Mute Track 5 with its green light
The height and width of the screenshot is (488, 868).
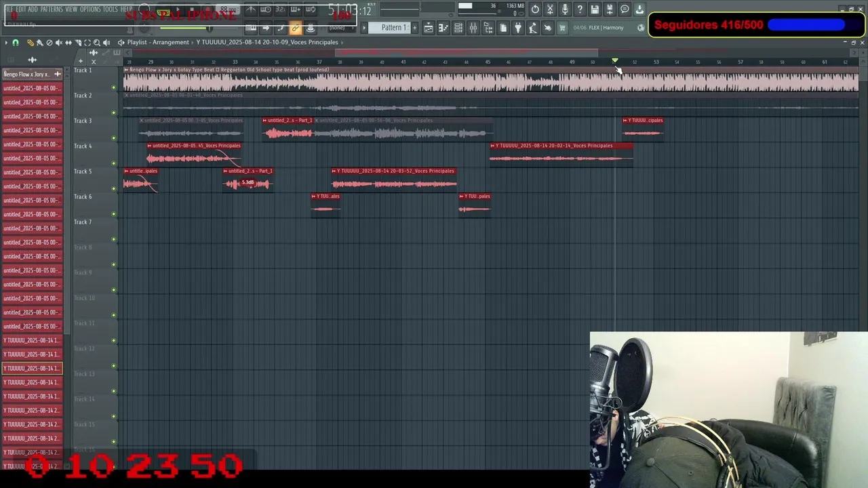click(x=113, y=188)
